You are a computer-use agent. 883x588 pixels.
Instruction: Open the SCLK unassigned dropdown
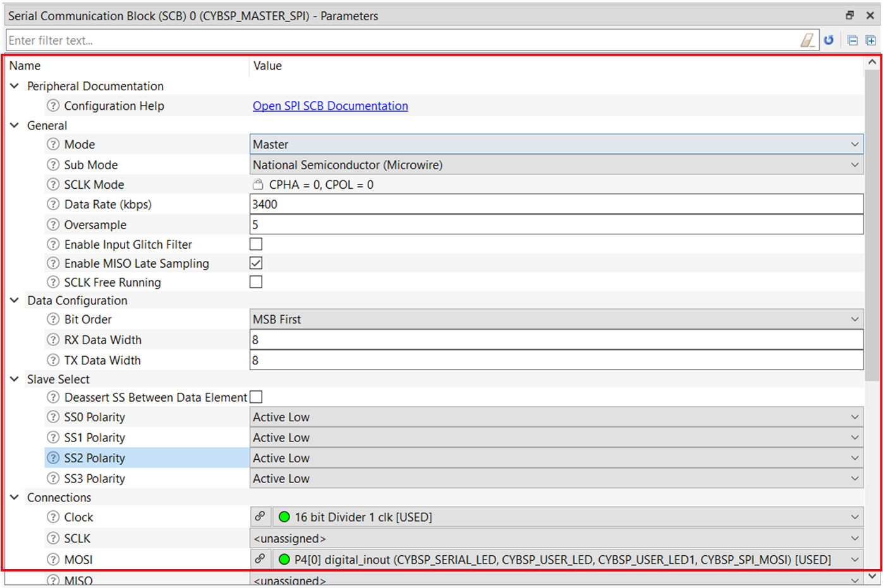(x=556, y=538)
